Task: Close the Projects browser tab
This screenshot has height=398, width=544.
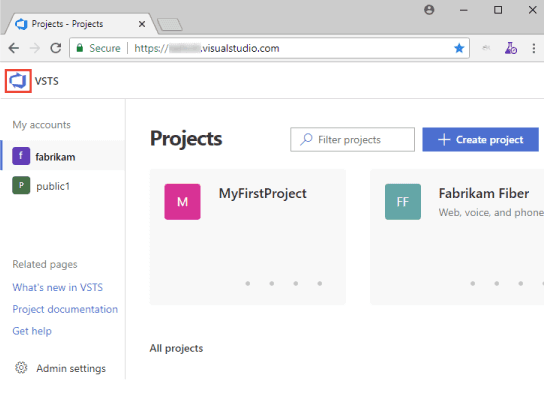Action: tap(142, 24)
